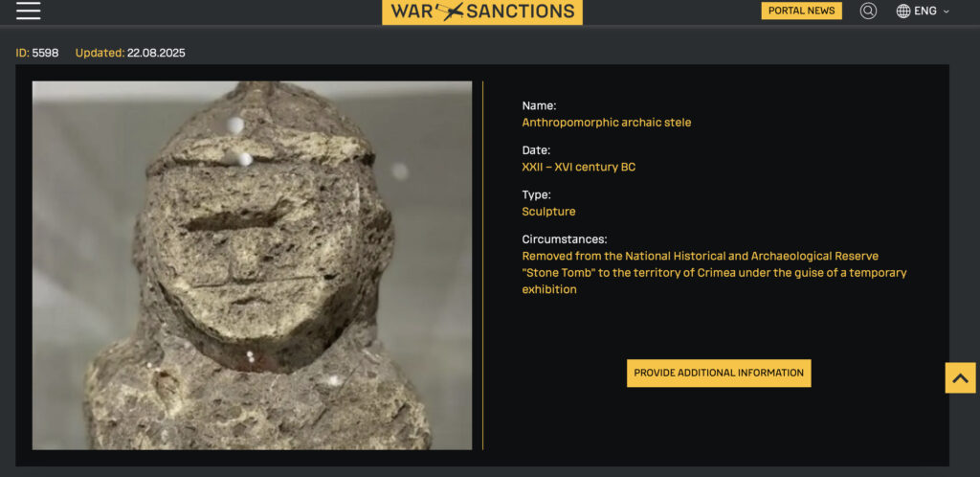Viewport: 980px width, 477px height.
Task: Click the War & Sanctions logo
Action: pos(482,11)
